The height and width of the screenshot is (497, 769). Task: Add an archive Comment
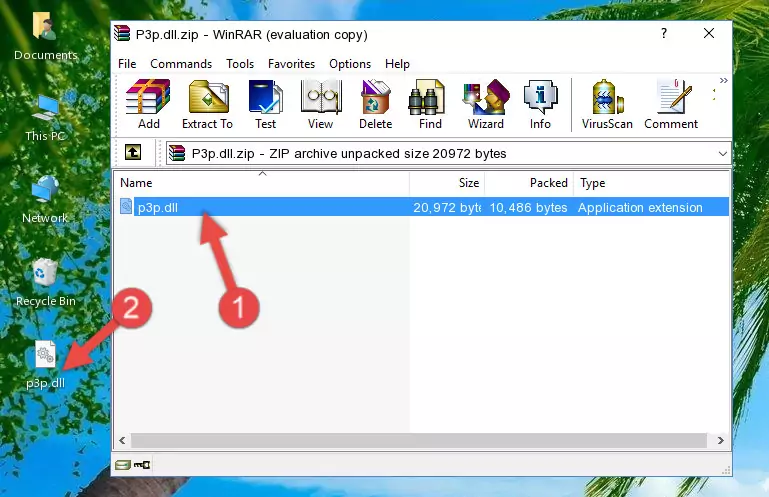(x=671, y=104)
